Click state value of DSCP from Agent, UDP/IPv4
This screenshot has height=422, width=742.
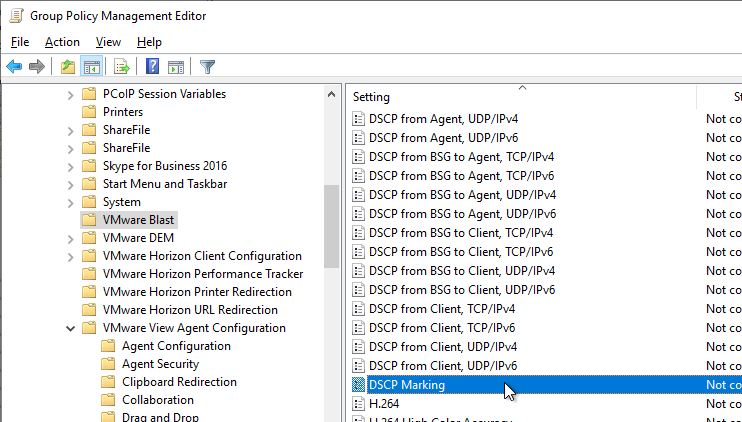coord(724,119)
